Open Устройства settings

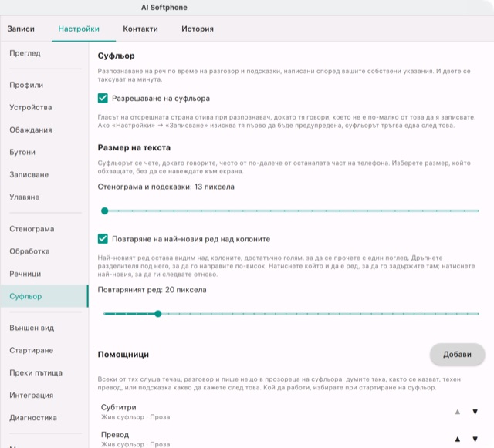(44, 107)
